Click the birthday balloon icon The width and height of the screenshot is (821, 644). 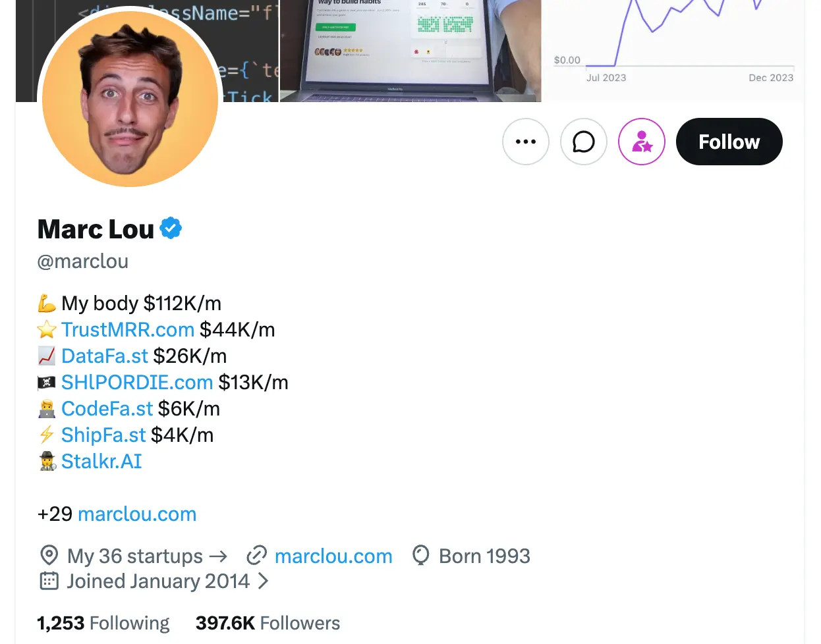click(420, 556)
